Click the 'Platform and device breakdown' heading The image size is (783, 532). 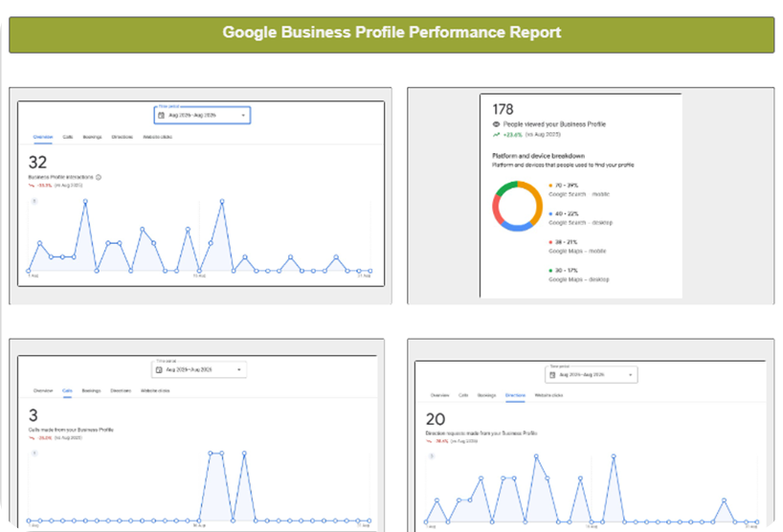538,156
